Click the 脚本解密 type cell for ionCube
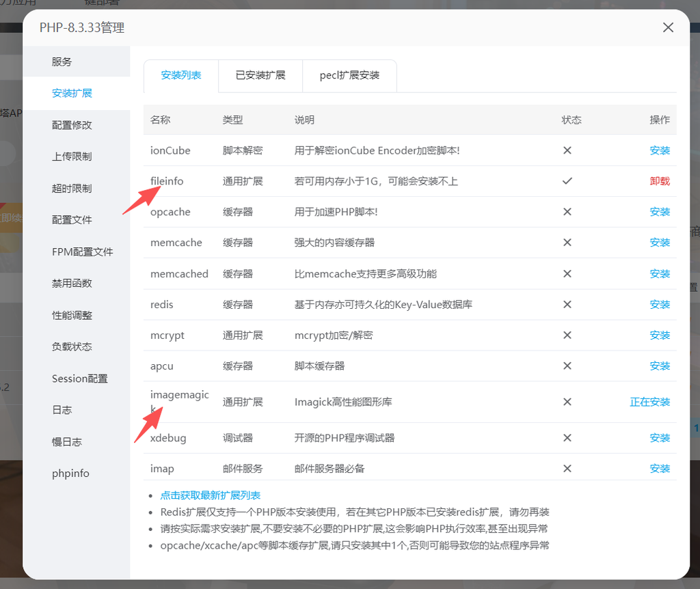Image resolution: width=700 pixels, height=589 pixels. pyautogui.click(x=243, y=151)
